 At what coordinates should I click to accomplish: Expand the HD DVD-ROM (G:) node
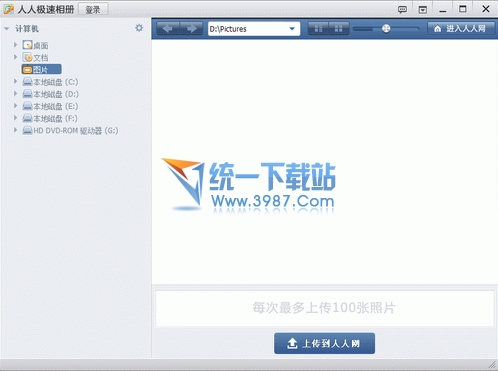(15, 130)
